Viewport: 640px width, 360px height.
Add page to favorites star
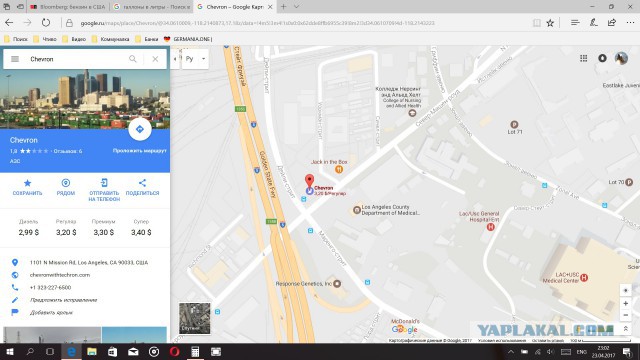(x=550, y=23)
